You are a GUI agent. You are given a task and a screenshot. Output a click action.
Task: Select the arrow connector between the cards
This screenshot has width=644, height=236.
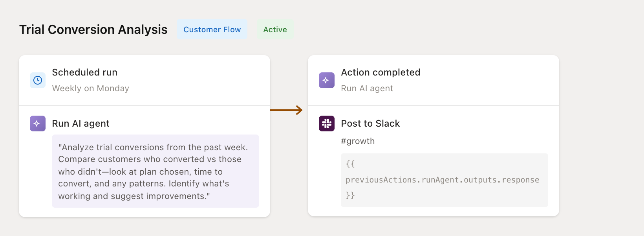pos(287,110)
